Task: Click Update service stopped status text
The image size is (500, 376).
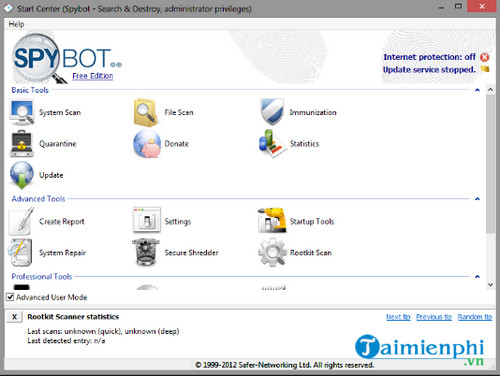Action: pyautogui.click(x=429, y=70)
